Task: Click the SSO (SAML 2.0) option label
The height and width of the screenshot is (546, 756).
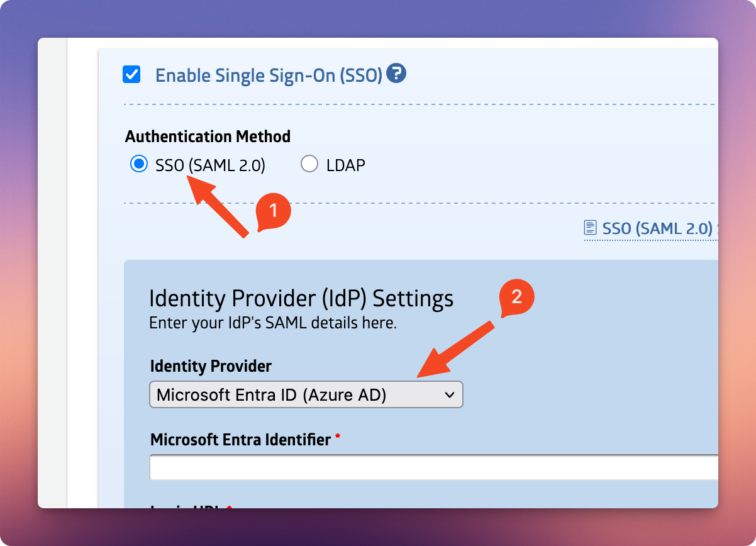Action: pyautogui.click(x=210, y=165)
